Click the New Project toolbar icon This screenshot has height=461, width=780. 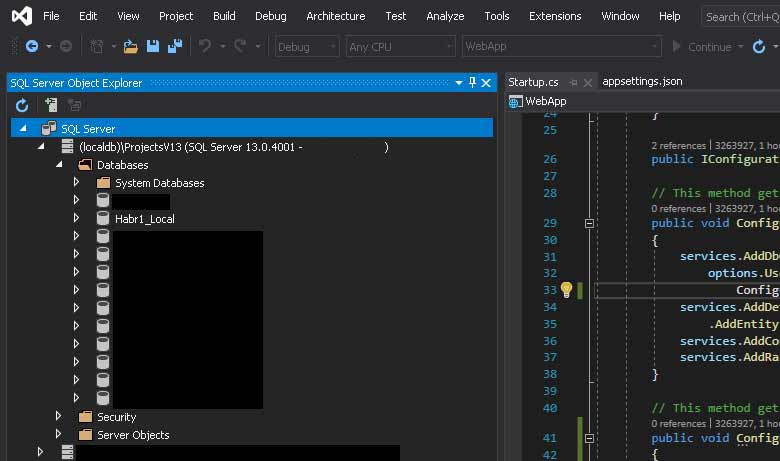[97, 47]
